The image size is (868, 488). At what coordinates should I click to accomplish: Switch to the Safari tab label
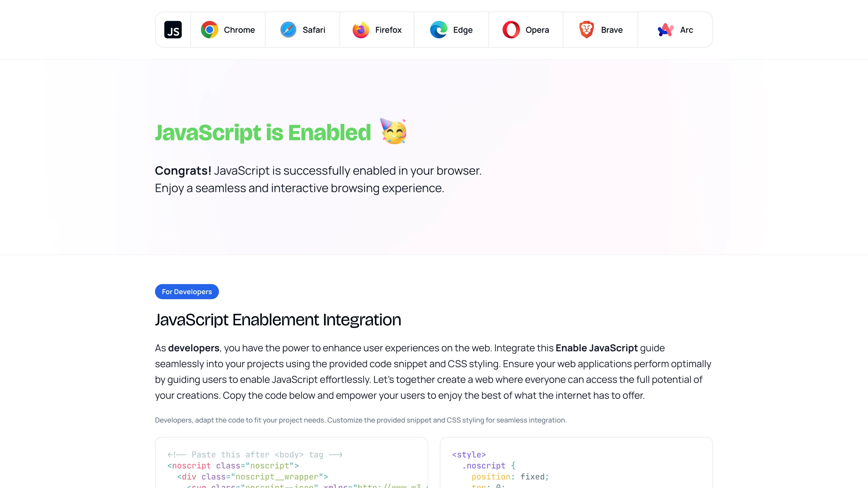(x=314, y=30)
